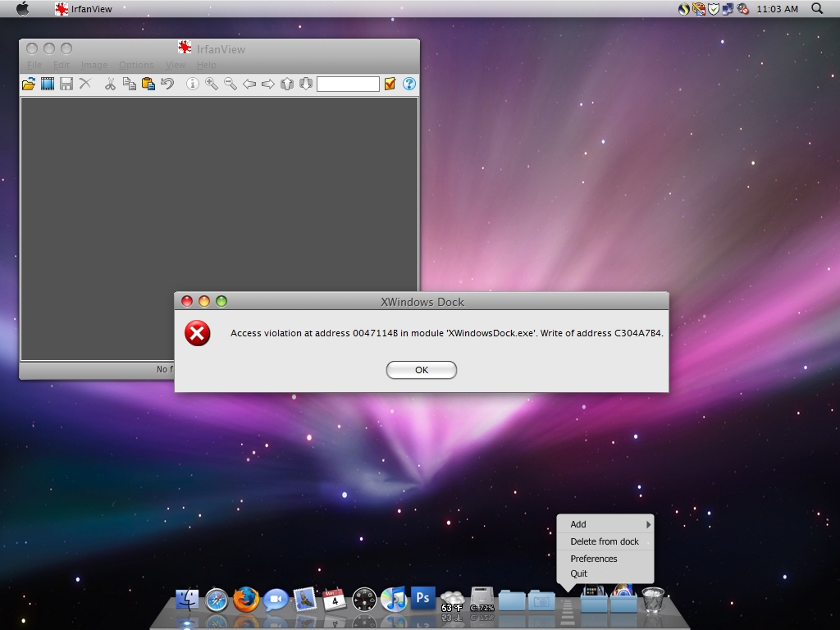Click the Apple logo in the menu bar
This screenshot has height=630, width=840.
(22, 8)
